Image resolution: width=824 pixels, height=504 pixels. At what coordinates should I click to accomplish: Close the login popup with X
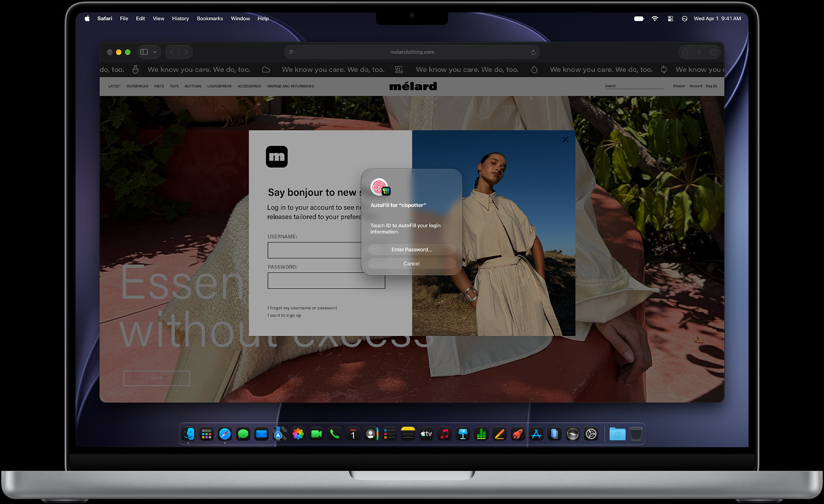coord(566,140)
